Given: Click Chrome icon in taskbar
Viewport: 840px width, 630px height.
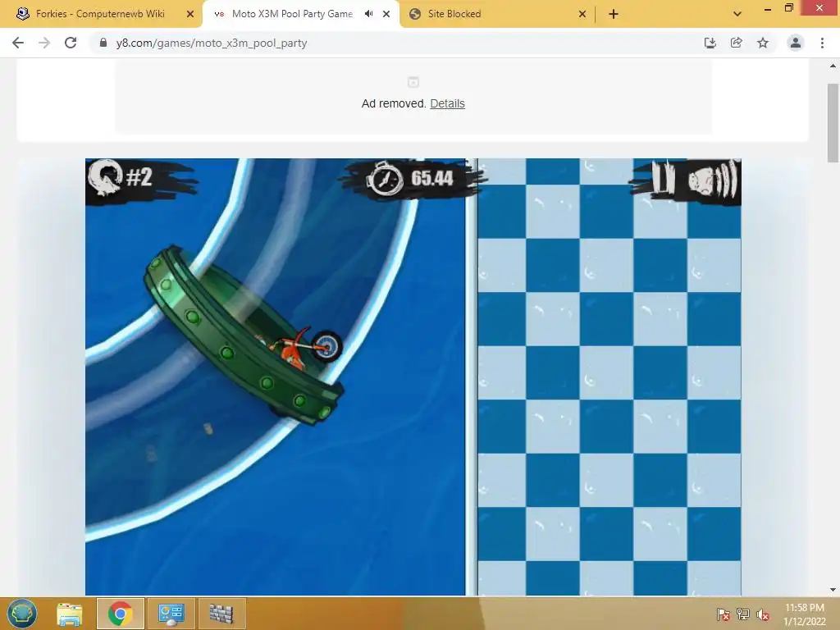Looking at the screenshot, I should coord(120,614).
